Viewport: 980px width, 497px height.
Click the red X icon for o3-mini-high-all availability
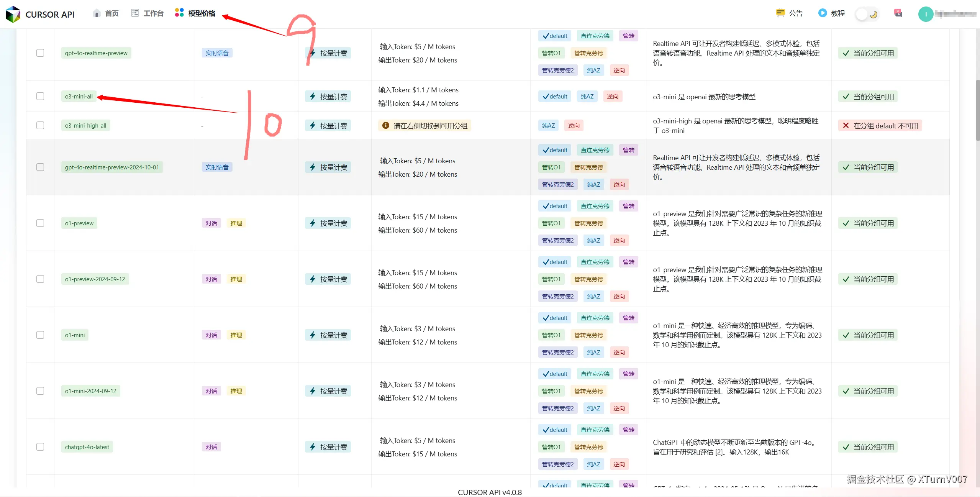[846, 125]
